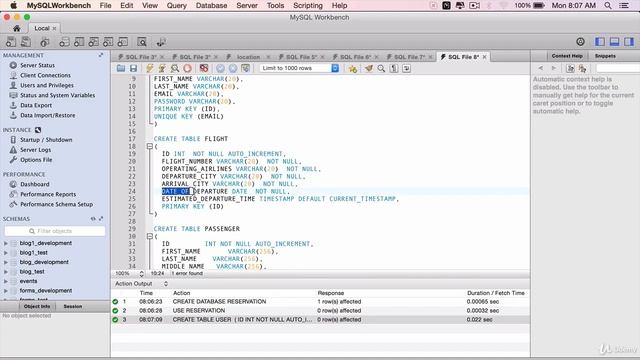
Task: Click the schema filter objects field
Action: [55, 231]
